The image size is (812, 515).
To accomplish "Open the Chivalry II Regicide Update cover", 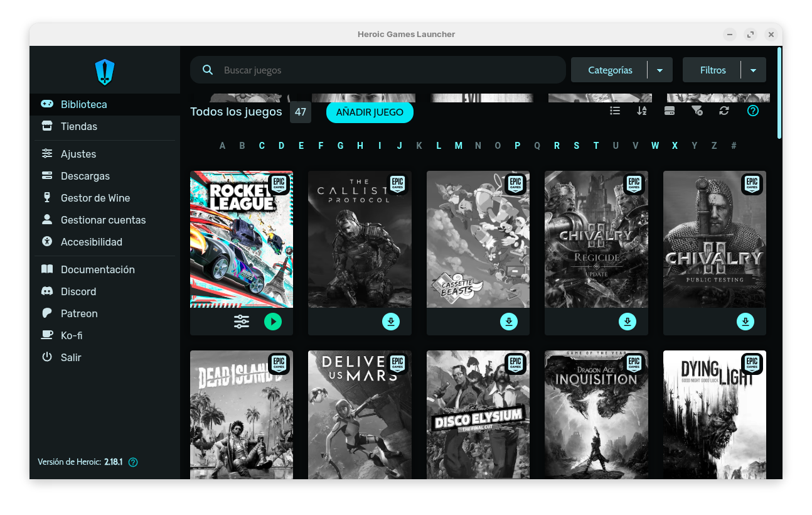I will coord(596,239).
